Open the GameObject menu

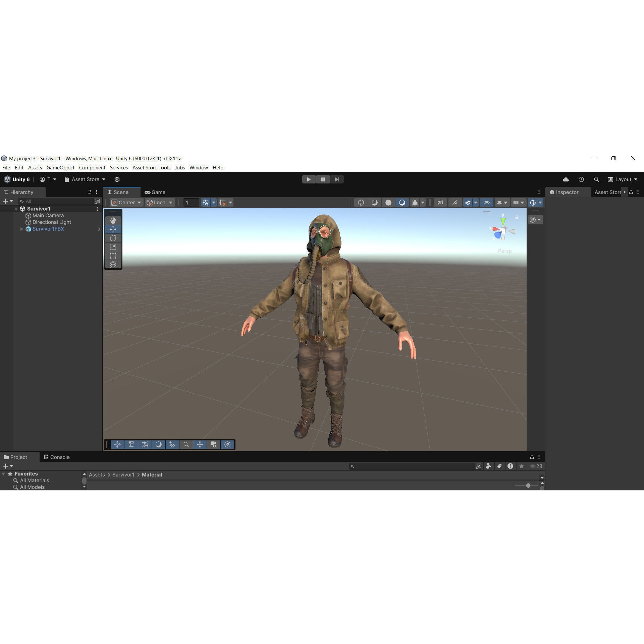coord(60,168)
